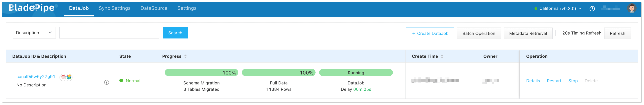Click the source database icon for the DataJob

[63, 77]
